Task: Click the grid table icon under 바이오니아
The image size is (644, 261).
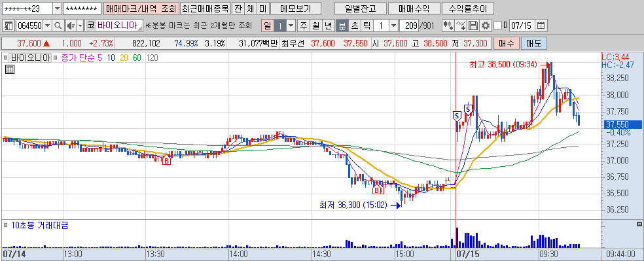Action: coord(9,69)
